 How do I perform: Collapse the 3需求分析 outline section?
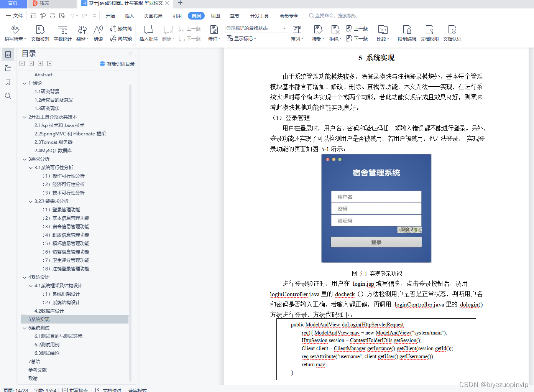(24, 159)
